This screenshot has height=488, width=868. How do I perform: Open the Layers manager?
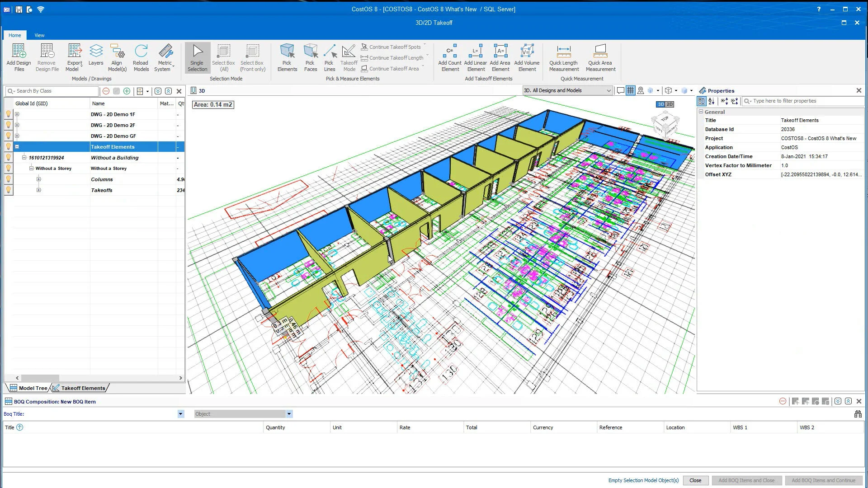pos(96,57)
